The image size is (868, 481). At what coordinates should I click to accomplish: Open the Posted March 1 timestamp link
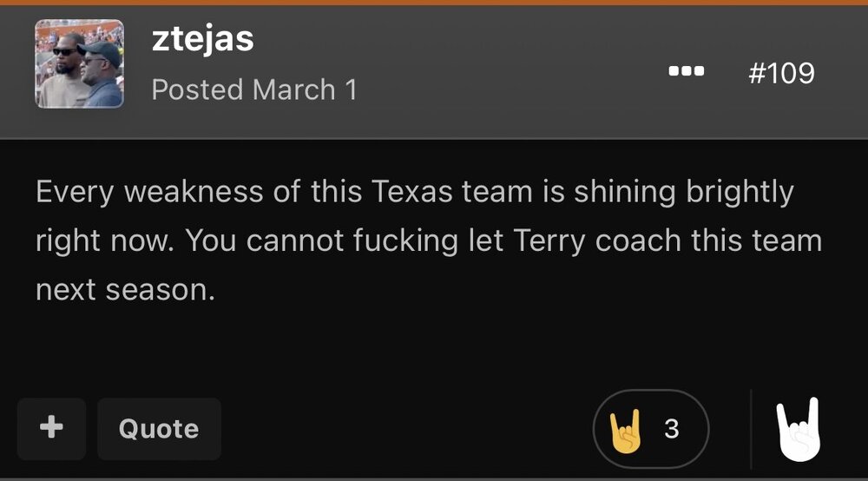[254, 89]
